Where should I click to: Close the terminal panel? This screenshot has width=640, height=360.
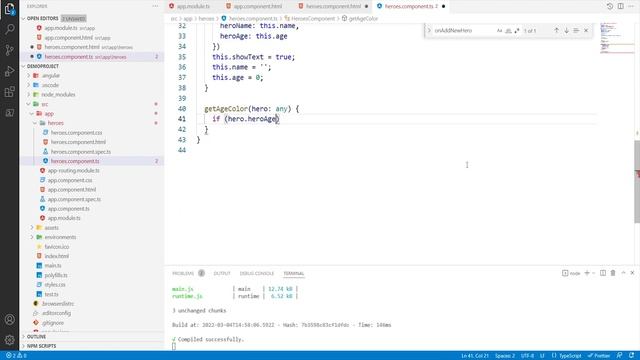click(632, 273)
